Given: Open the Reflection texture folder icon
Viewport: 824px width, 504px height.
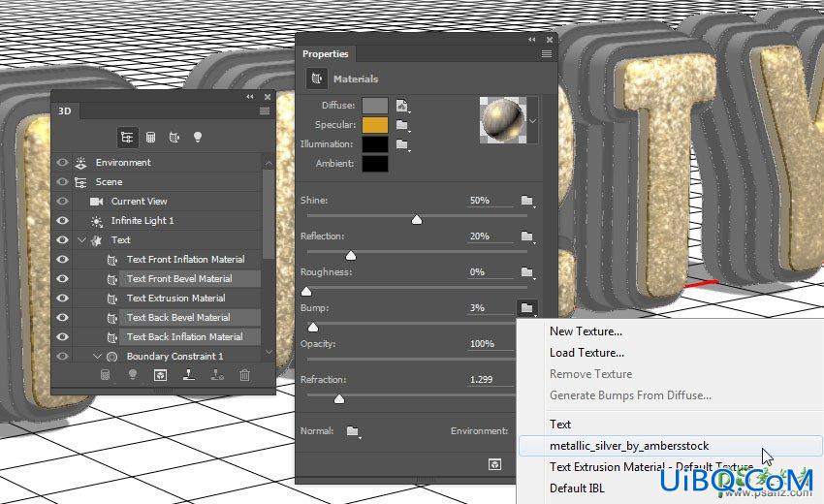Looking at the screenshot, I should (x=527, y=236).
